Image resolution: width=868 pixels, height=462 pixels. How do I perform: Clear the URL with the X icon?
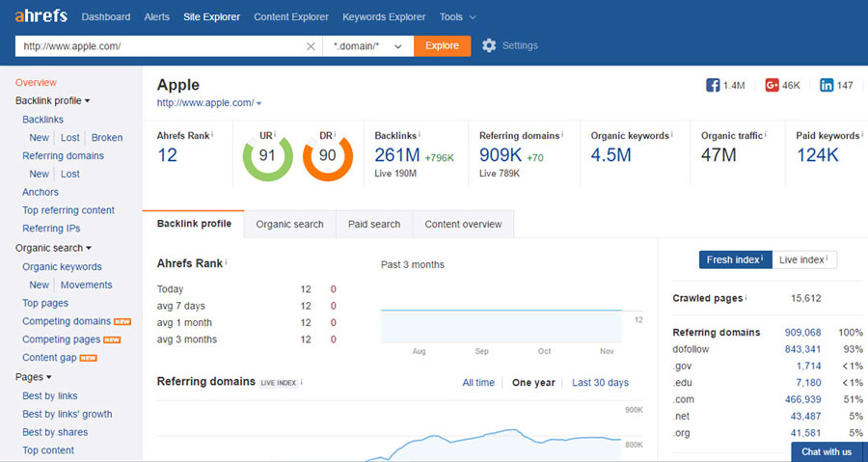click(x=312, y=46)
